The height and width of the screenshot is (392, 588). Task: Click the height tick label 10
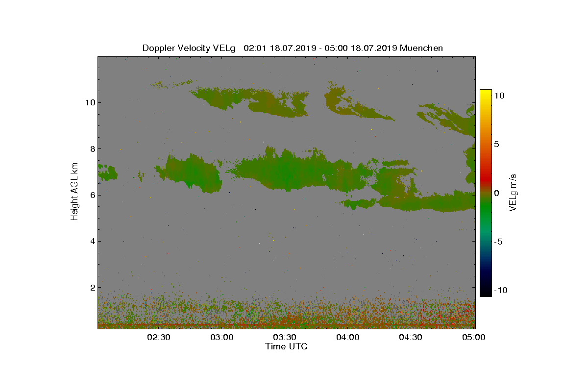point(90,102)
